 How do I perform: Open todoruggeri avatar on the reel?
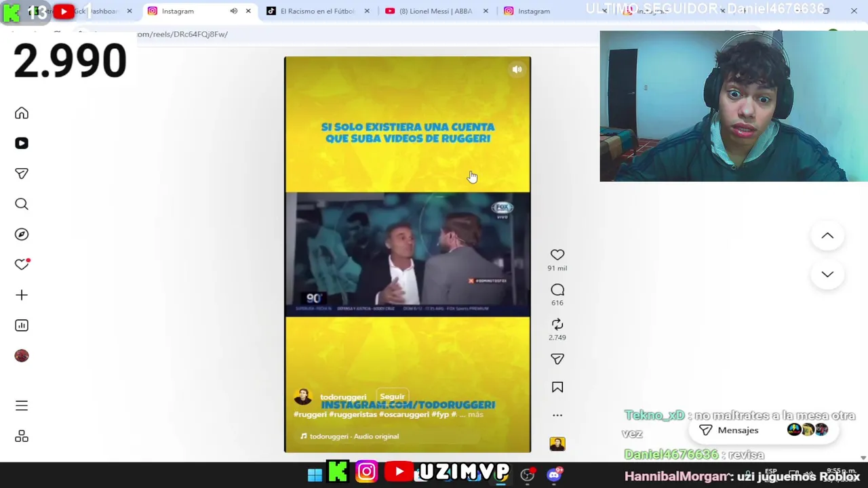(x=302, y=397)
